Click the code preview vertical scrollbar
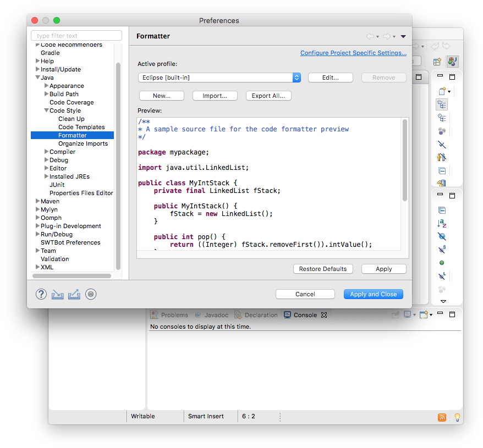The image size is (483, 448). tap(405, 160)
